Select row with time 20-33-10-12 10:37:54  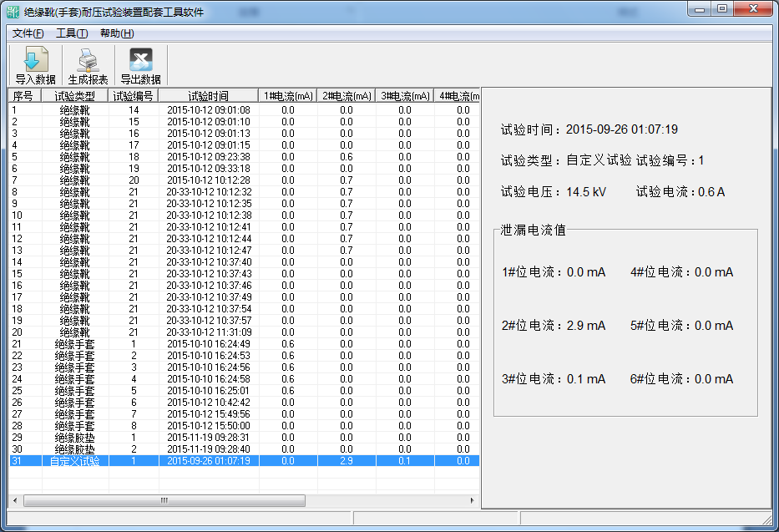pyautogui.click(x=244, y=308)
